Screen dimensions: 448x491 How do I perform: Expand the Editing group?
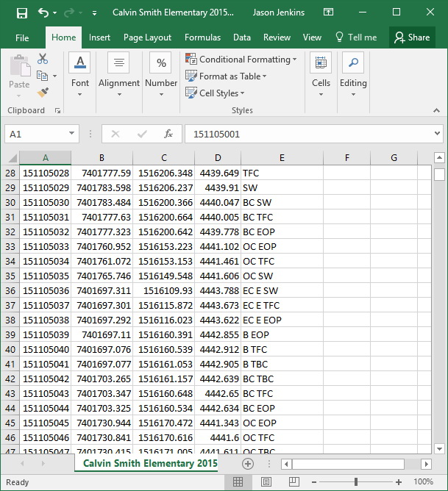[x=353, y=94]
